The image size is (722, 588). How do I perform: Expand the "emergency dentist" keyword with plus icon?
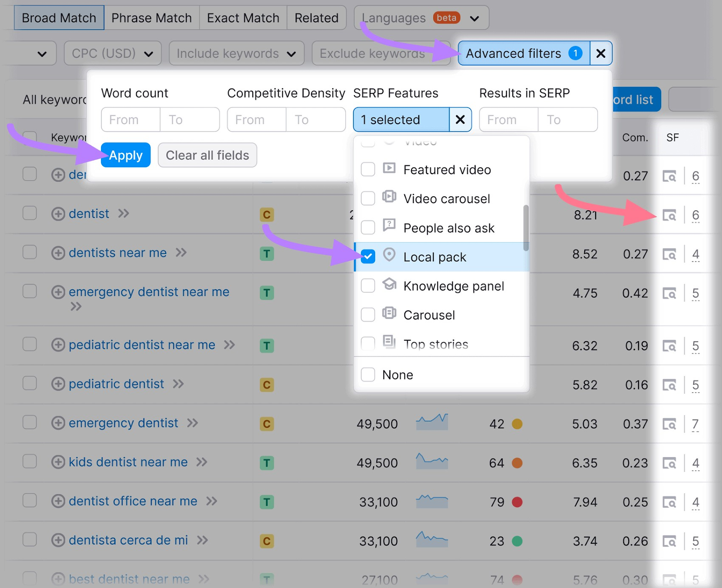[59, 423]
